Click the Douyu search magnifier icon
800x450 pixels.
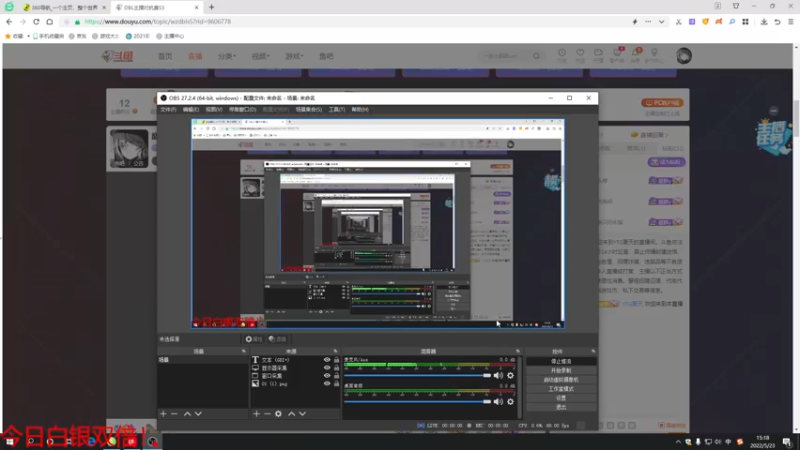click(536, 56)
